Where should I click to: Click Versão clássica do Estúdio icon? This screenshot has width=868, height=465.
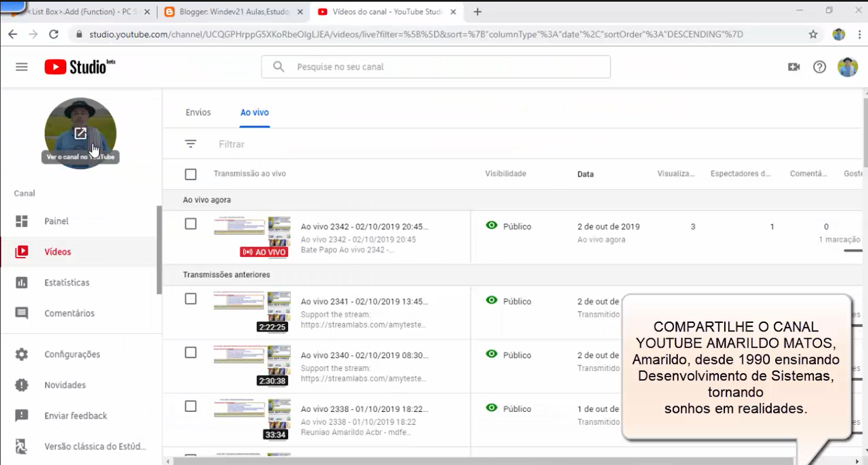pos(22,446)
